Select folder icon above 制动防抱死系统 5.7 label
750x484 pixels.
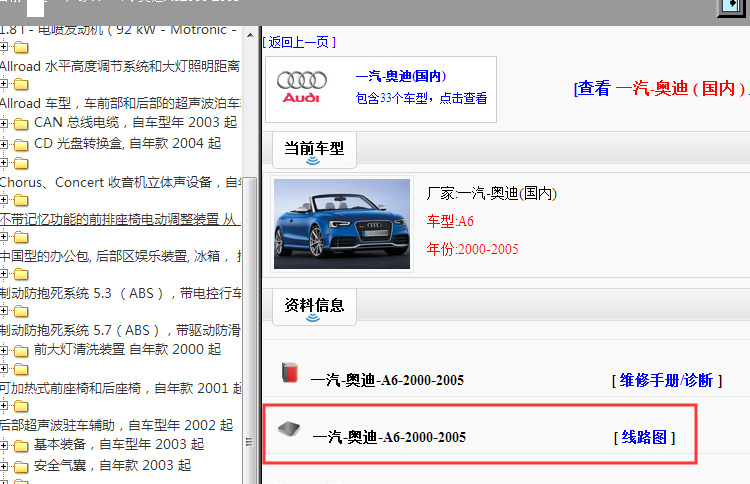click(21, 311)
